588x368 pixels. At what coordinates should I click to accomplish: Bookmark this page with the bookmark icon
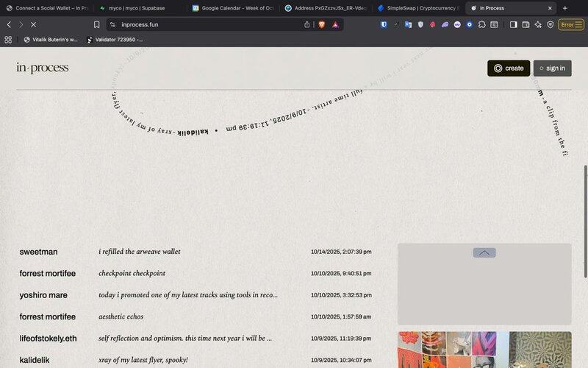[96, 24]
